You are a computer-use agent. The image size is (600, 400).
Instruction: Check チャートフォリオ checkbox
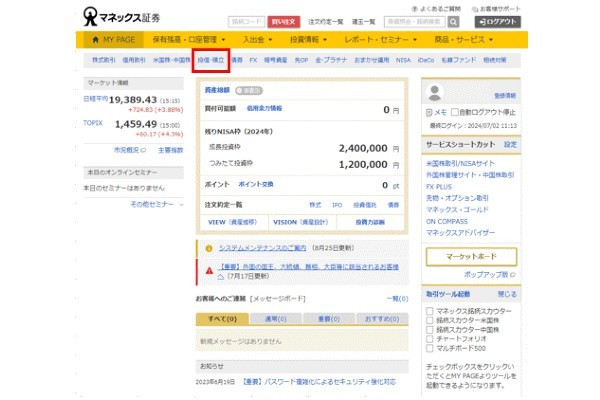click(430, 339)
